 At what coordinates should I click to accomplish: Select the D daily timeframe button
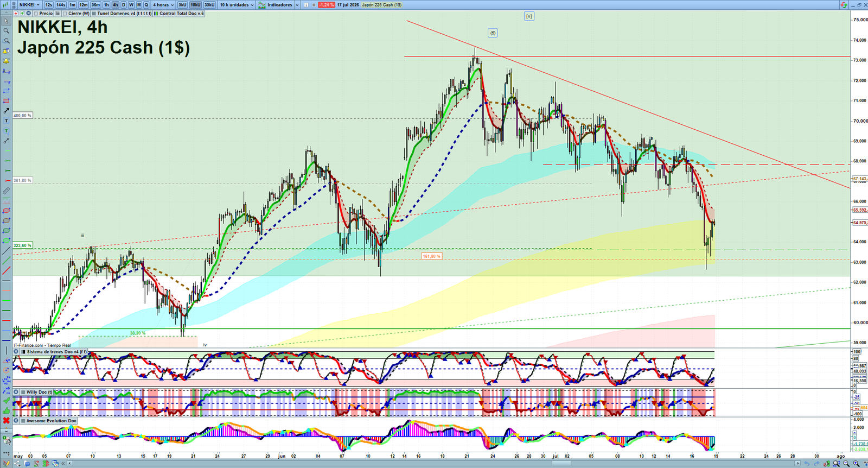(x=124, y=5)
